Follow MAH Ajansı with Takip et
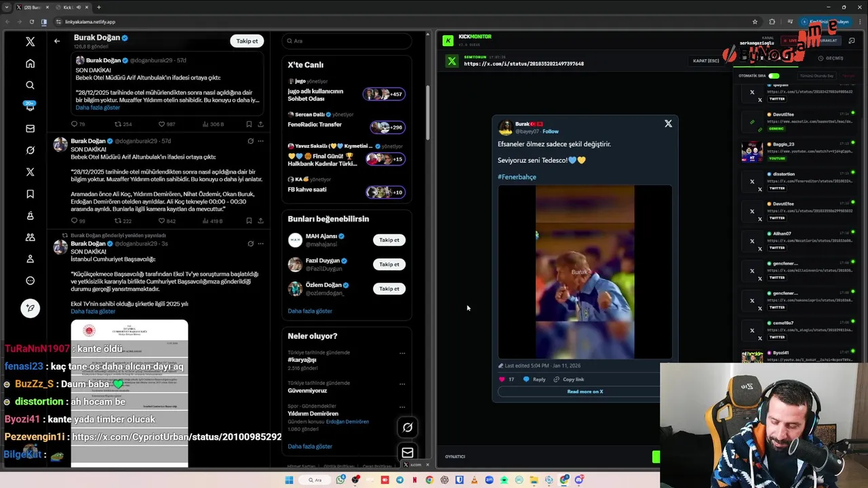 [389, 240]
